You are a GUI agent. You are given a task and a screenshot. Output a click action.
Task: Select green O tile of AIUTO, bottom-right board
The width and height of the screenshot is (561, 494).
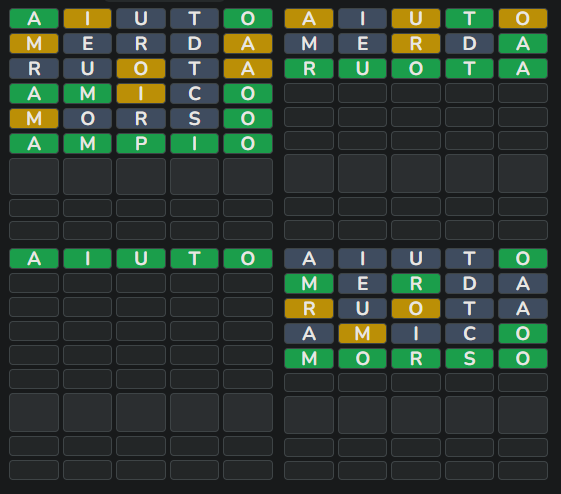tap(523, 258)
